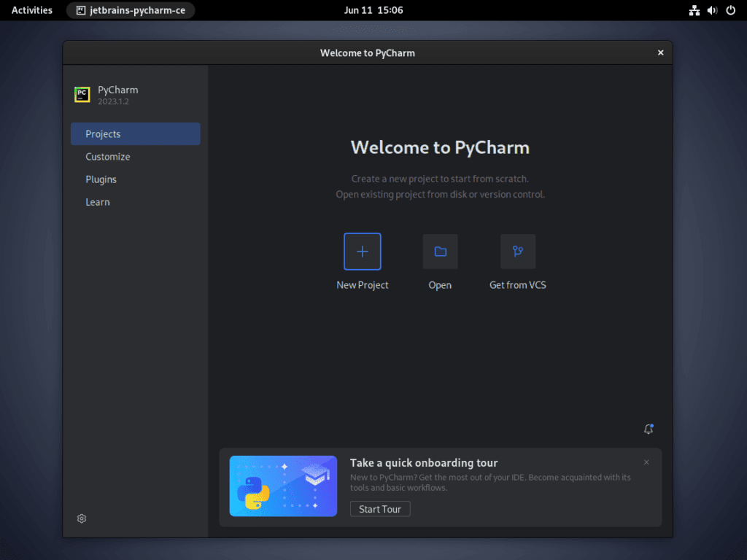Viewport: 747px width, 560px height.
Task: Switch to the Projects section
Action: (x=102, y=133)
